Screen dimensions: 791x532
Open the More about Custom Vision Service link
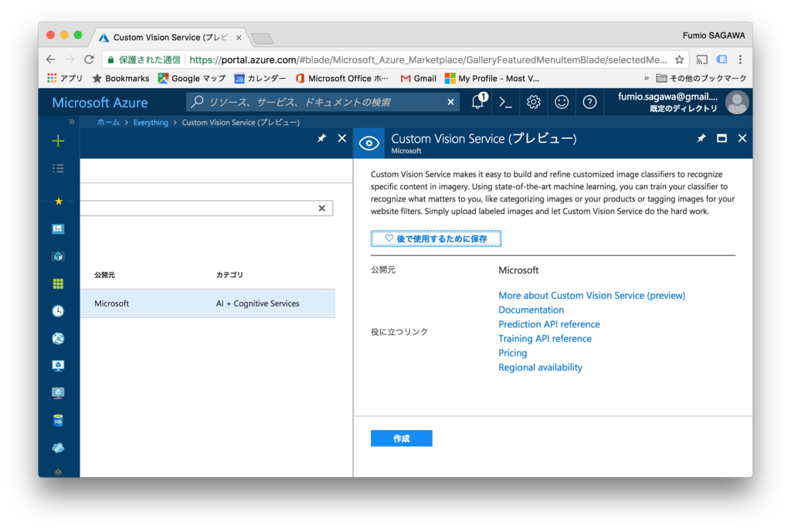point(592,296)
